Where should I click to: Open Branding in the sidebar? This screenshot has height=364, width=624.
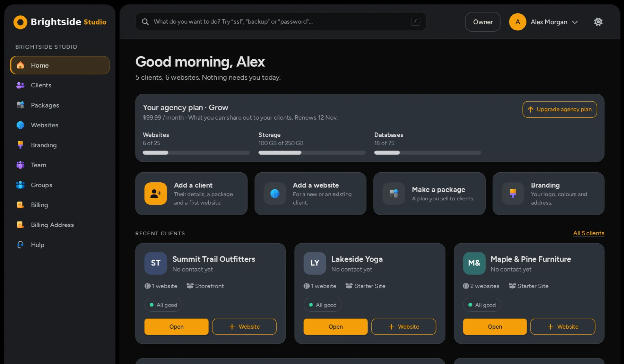pos(60,145)
